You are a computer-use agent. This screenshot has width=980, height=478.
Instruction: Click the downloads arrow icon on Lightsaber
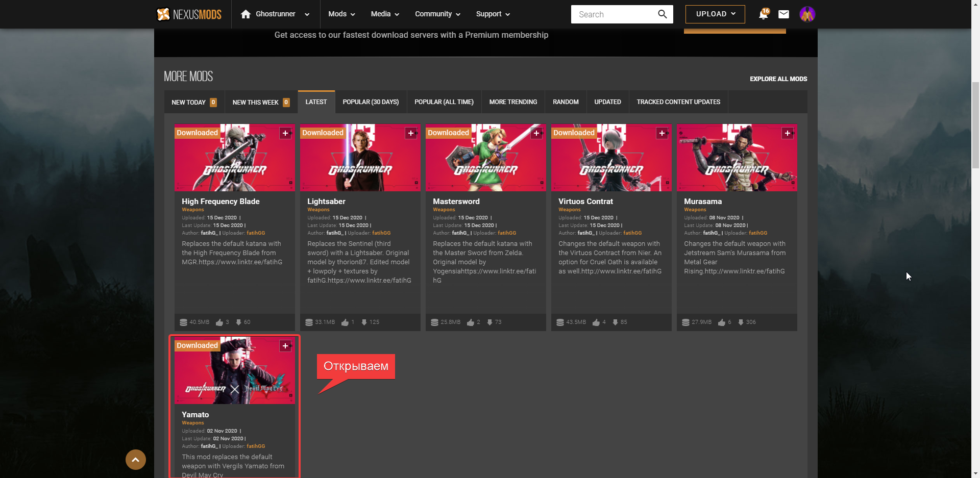click(x=364, y=322)
